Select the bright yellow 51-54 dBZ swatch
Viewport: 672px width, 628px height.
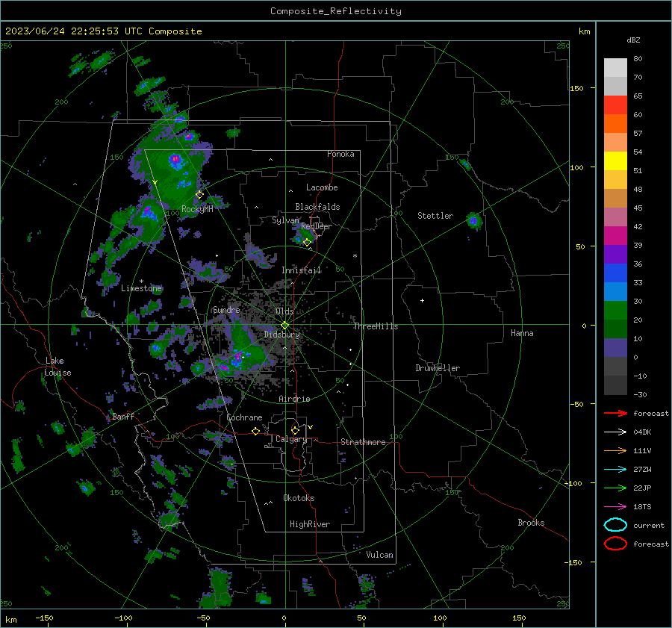(615, 161)
